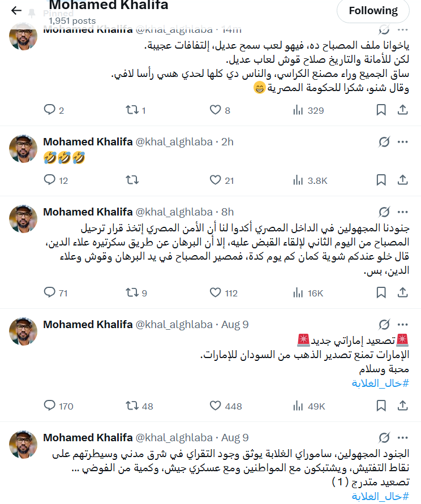The image size is (421, 504).
Task: Click the Following button
Action: pyautogui.click(x=373, y=10)
